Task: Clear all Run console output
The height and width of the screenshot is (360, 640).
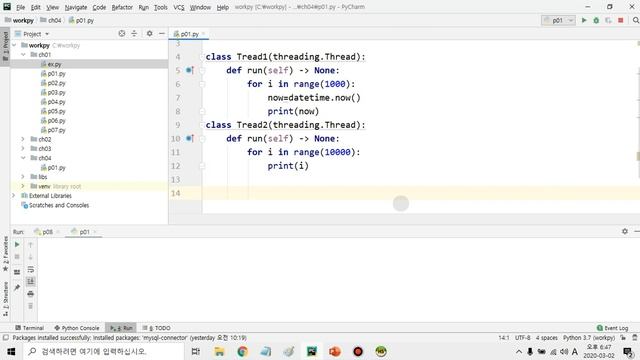Action: coord(31,306)
